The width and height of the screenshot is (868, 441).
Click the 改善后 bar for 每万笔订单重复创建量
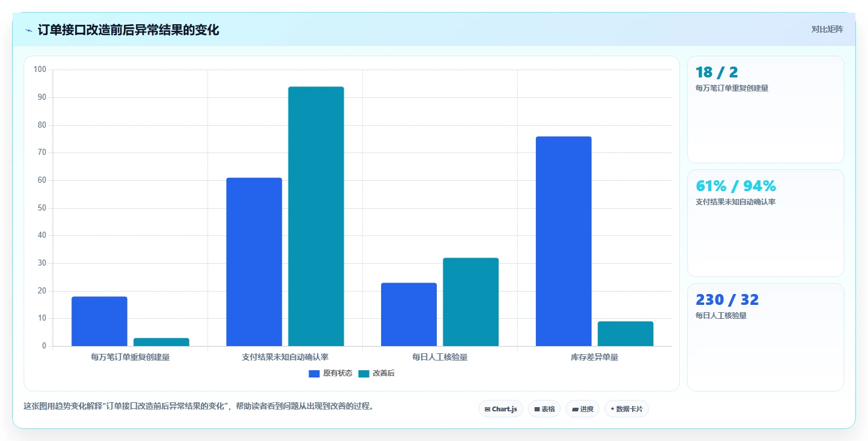[x=162, y=342]
